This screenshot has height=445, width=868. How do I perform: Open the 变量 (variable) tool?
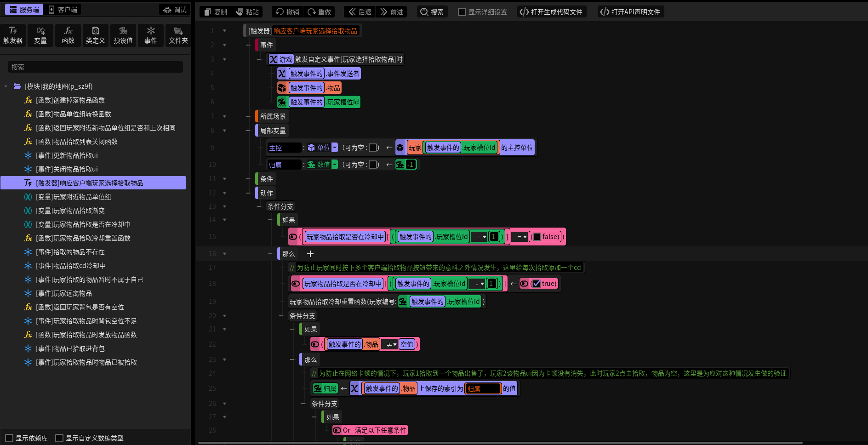coord(40,35)
